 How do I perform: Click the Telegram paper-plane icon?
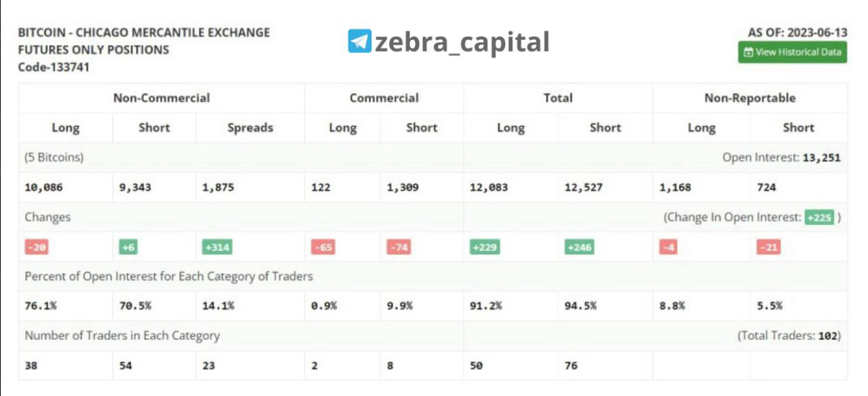tap(359, 41)
